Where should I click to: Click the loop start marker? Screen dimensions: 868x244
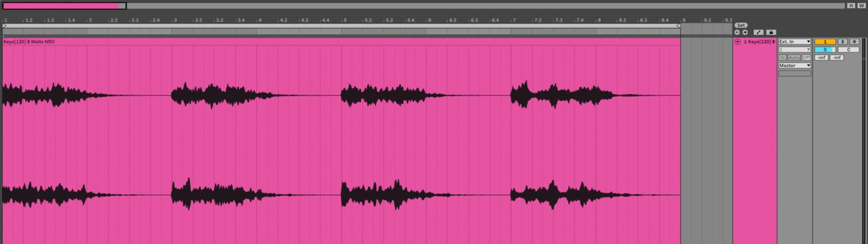(x=5, y=26)
